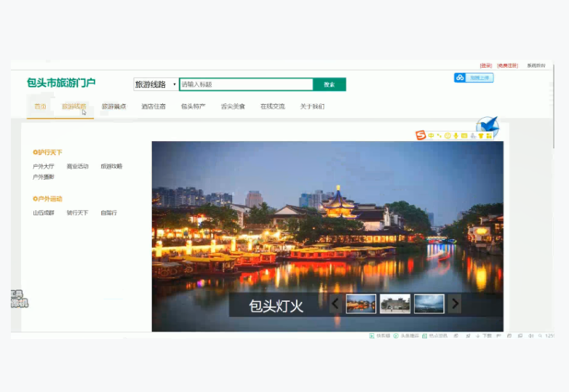569x392 pixels.
Task: Click the 下载 arrow in the status bar
Action: tap(478, 336)
